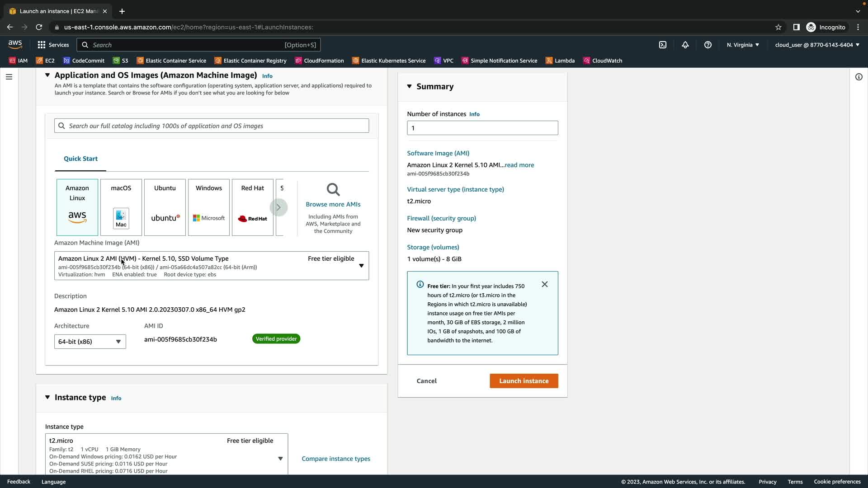This screenshot has width=868, height=488.
Task: Open the N. Virginia region dropdown
Action: [743, 45]
